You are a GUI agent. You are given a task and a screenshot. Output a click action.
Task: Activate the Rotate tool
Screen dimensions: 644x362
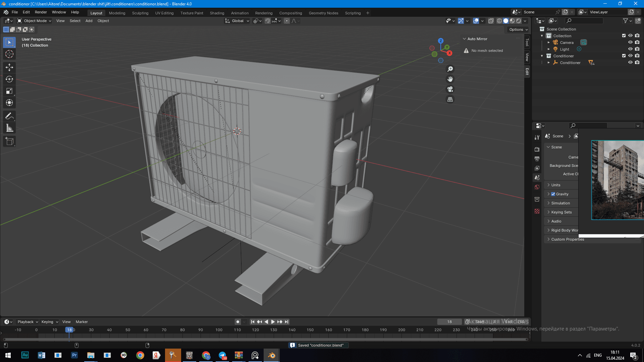pos(9,79)
